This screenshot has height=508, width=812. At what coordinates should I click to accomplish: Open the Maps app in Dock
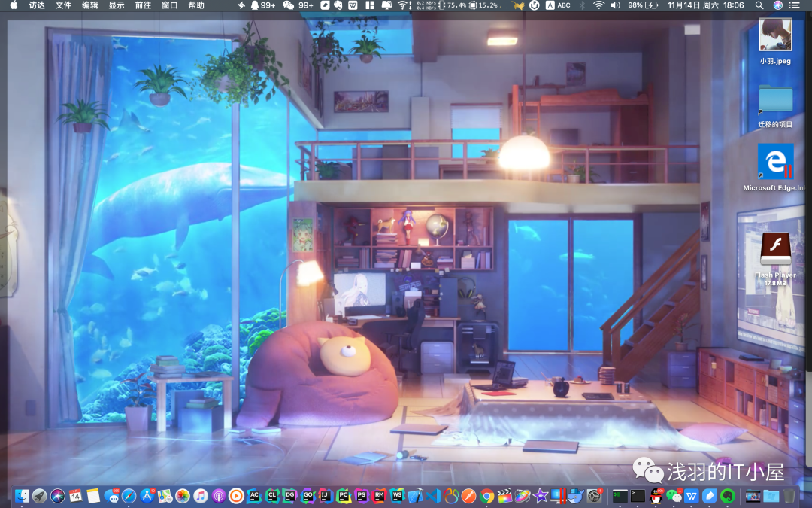[165, 496]
